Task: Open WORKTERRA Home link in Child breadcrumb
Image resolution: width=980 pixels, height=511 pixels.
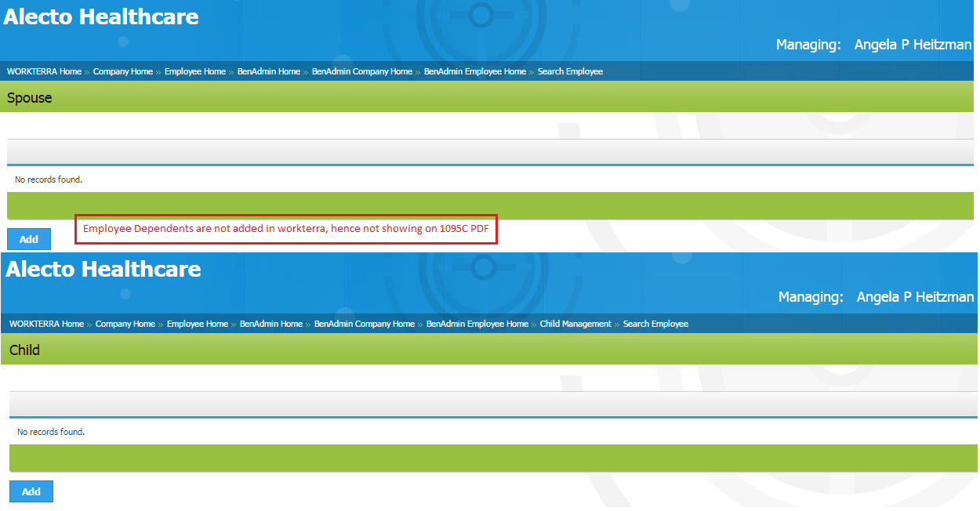Action: coord(46,324)
